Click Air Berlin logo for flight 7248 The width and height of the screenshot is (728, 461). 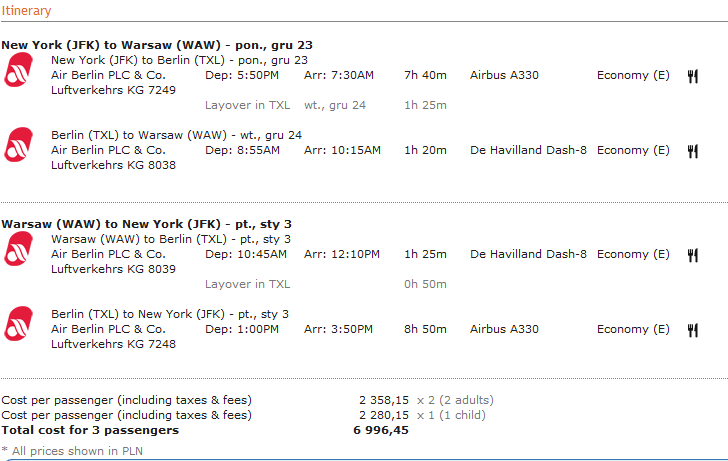19,324
